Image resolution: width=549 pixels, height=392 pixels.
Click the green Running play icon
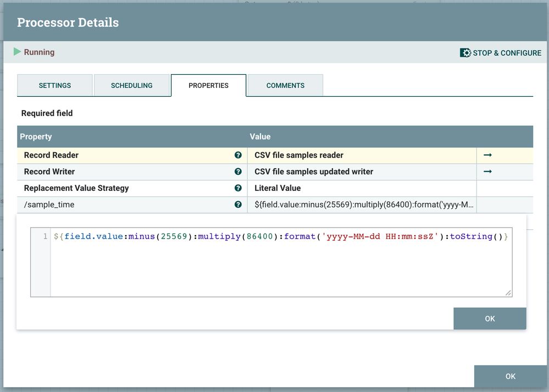point(17,52)
